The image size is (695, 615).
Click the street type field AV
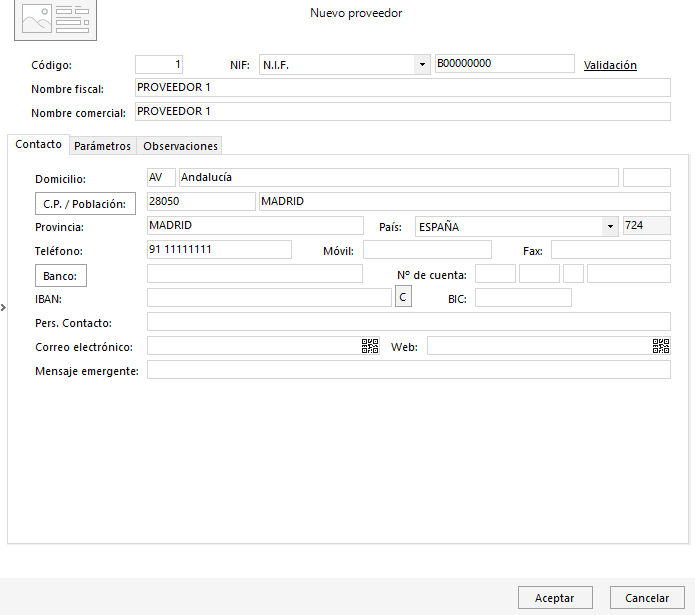[161, 177]
